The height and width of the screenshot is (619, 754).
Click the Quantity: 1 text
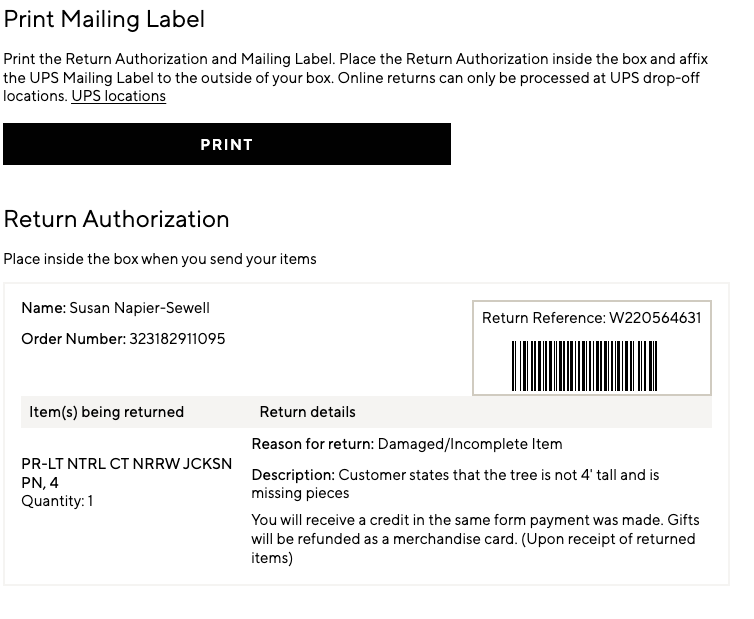point(57,501)
